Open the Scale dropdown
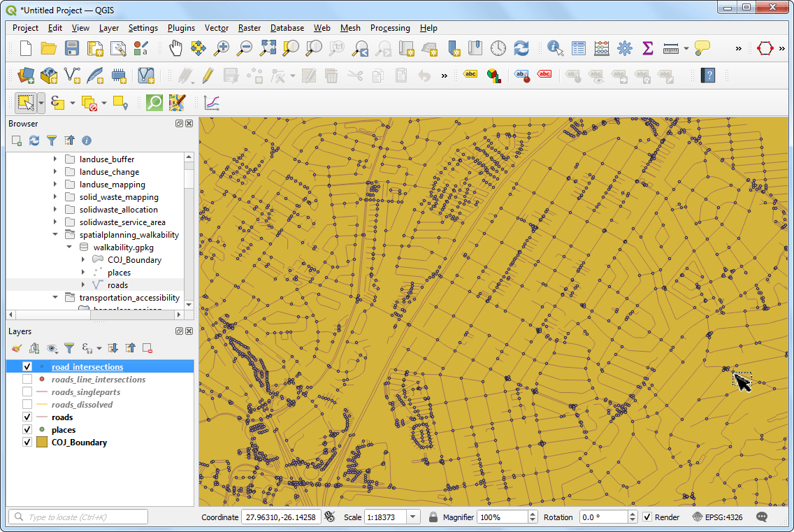This screenshot has width=794, height=532. point(414,517)
